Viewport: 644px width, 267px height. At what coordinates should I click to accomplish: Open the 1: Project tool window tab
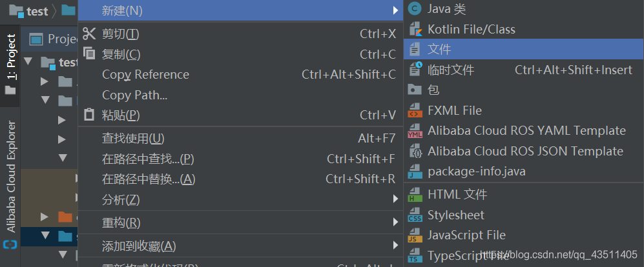coord(10,64)
